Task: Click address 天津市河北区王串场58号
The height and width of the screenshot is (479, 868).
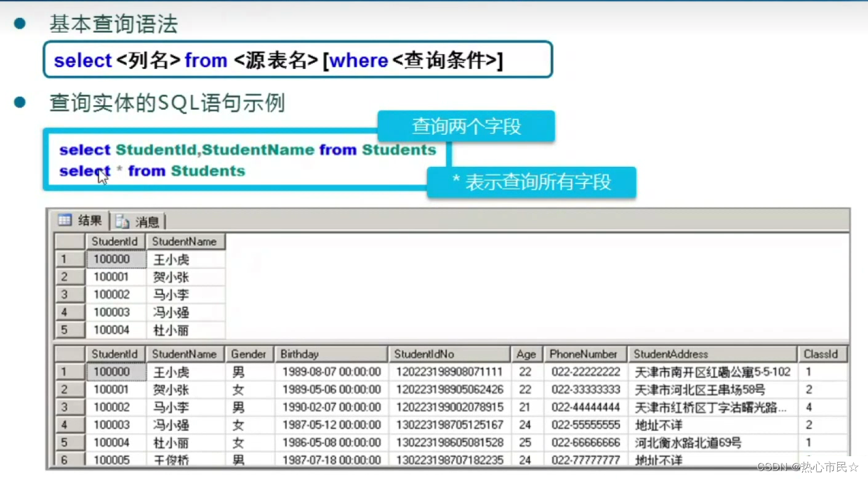Action: [712, 390]
